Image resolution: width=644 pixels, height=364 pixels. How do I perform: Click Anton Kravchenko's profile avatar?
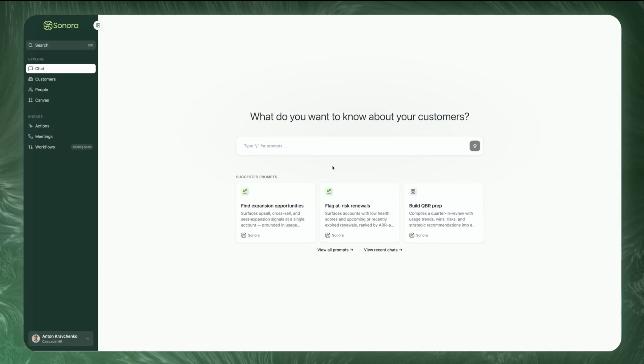tap(36, 338)
